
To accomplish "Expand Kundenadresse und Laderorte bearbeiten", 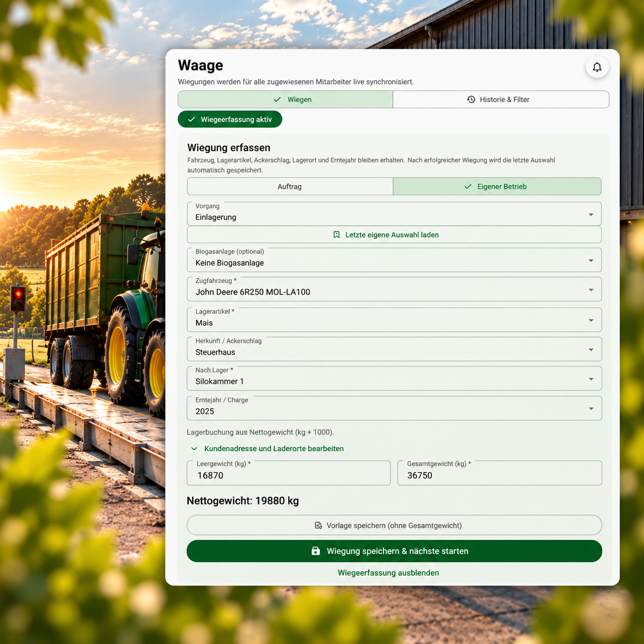I will pyautogui.click(x=267, y=449).
